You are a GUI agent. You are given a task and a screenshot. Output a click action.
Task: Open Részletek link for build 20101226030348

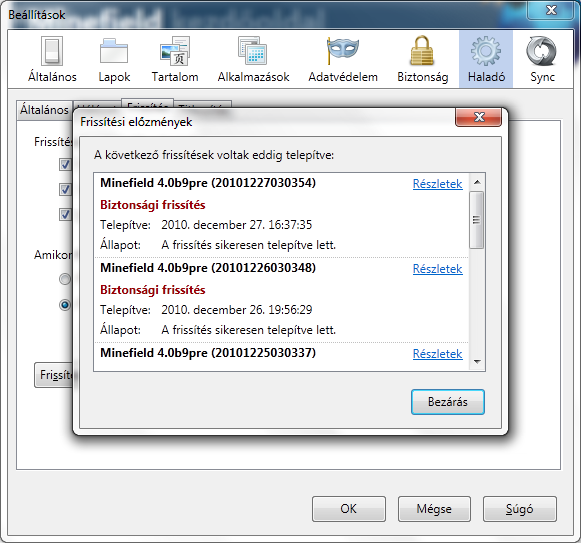pyautogui.click(x=438, y=269)
